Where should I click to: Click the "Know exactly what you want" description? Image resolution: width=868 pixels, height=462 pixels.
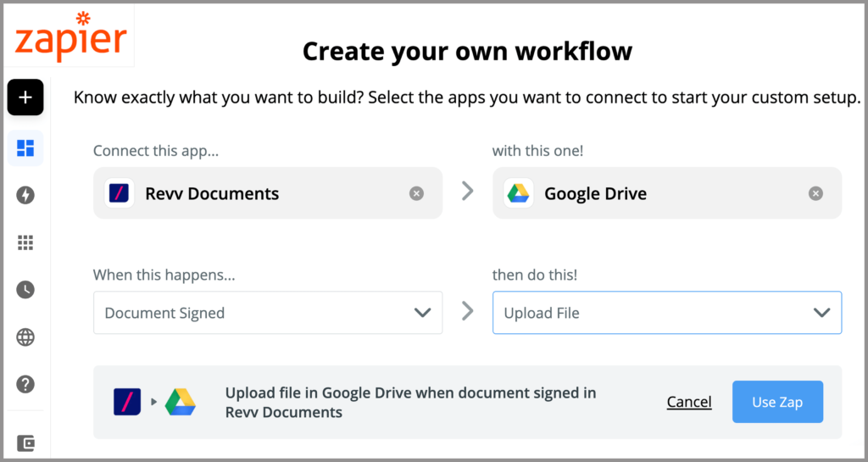tap(467, 98)
